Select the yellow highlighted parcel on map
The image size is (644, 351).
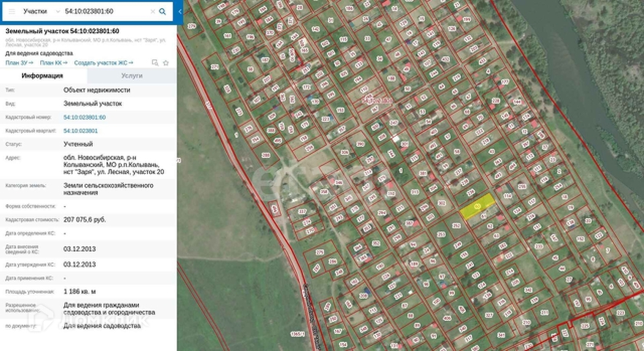(476, 206)
